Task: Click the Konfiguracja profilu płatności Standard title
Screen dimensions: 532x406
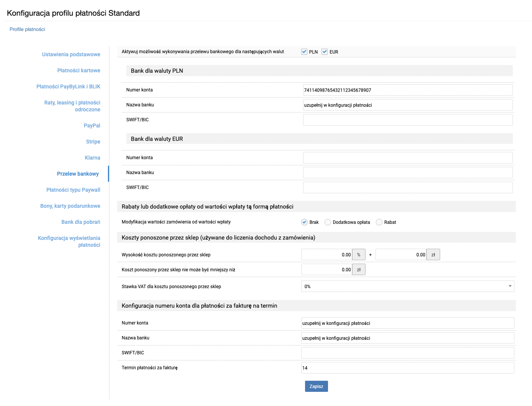Action: coord(73,13)
